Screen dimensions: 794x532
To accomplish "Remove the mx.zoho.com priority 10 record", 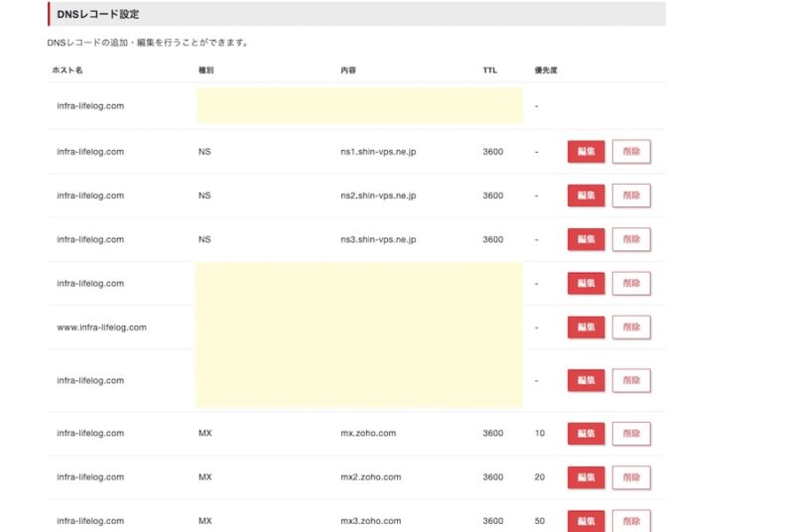I will 631,434.
